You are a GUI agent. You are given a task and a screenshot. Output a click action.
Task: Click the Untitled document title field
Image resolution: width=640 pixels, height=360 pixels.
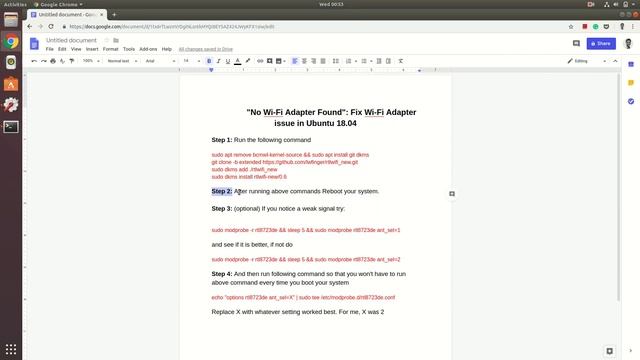(71, 40)
